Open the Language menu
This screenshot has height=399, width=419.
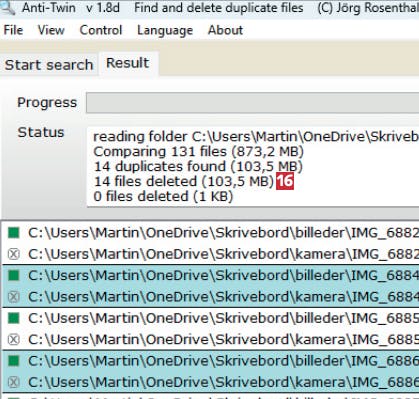pos(165,30)
